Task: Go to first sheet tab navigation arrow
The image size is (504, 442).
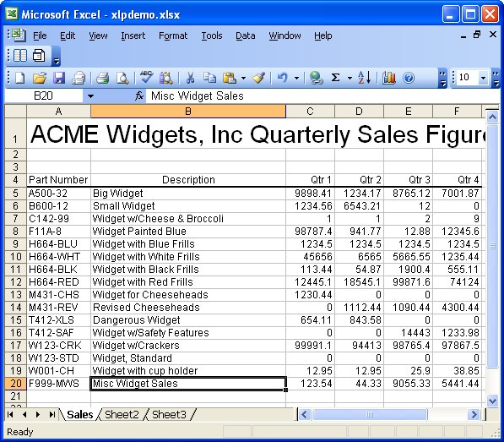Action: point(10,414)
